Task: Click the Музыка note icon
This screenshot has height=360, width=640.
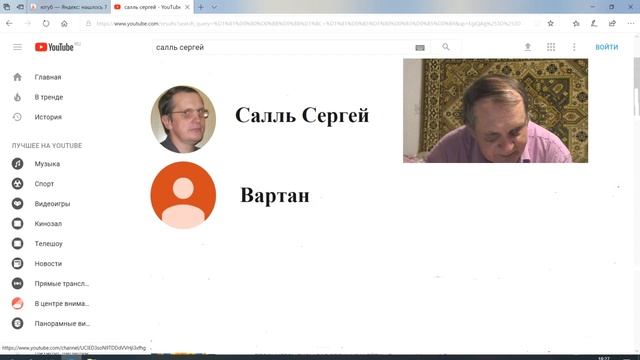Action: [x=17, y=164]
